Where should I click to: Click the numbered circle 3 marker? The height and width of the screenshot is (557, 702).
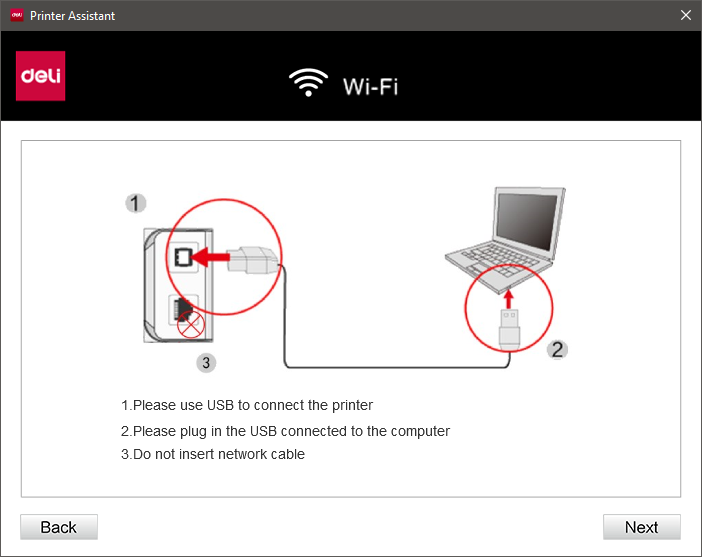pos(206,362)
